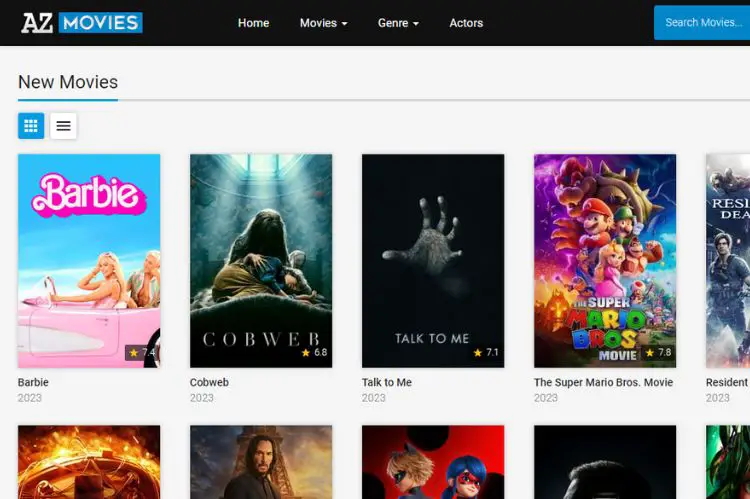Open the John Wick Eiffel Tower poster
The image size is (750, 499).
pyautogui.click(x=261, y=462)
